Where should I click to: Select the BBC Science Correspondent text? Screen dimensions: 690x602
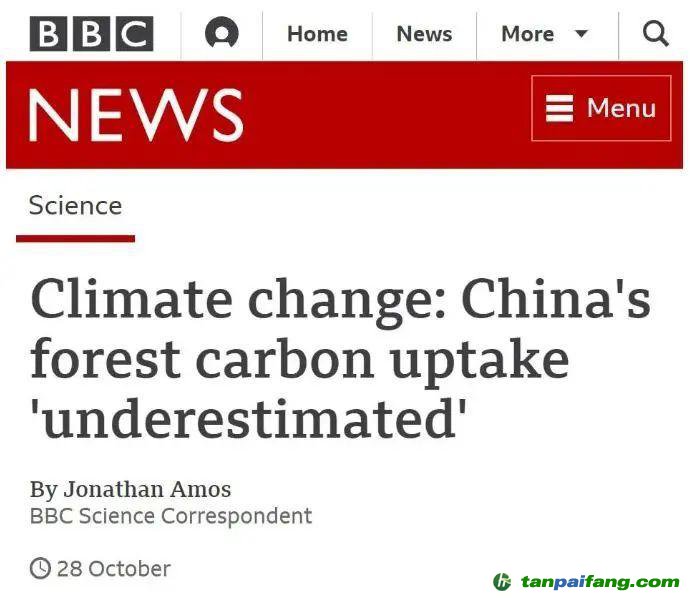171,516
